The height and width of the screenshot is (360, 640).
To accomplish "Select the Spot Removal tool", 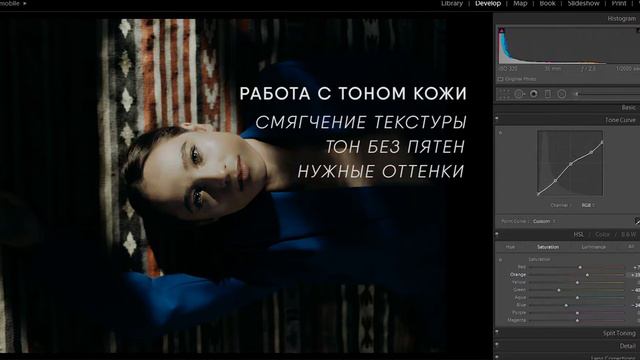I will click(x=519, y=94).
